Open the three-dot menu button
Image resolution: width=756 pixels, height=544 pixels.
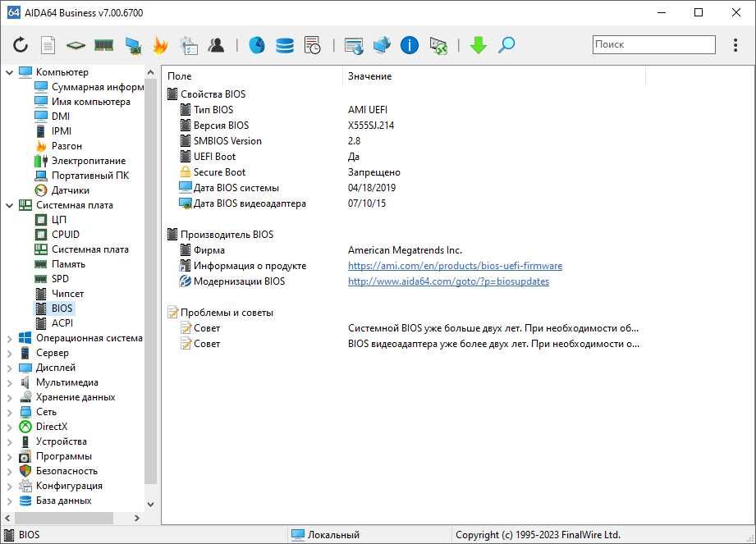pyautogui.click(x=735, y=45)
